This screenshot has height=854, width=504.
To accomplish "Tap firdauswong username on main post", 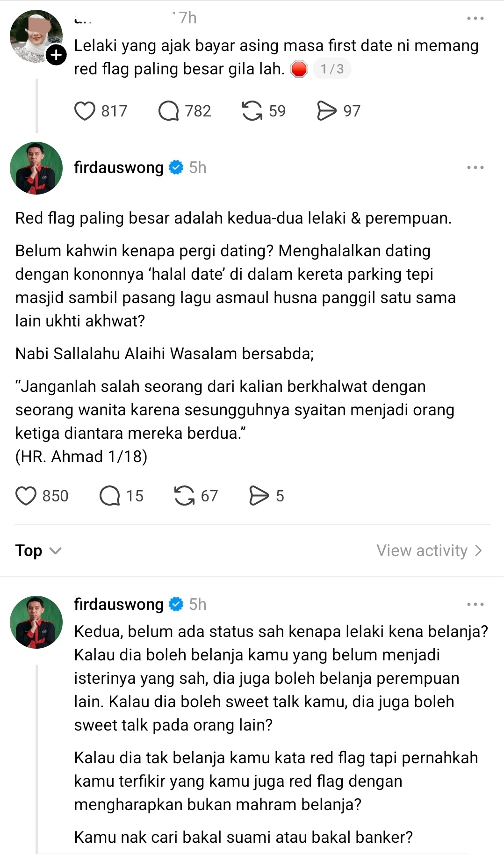I will (119, 167).
